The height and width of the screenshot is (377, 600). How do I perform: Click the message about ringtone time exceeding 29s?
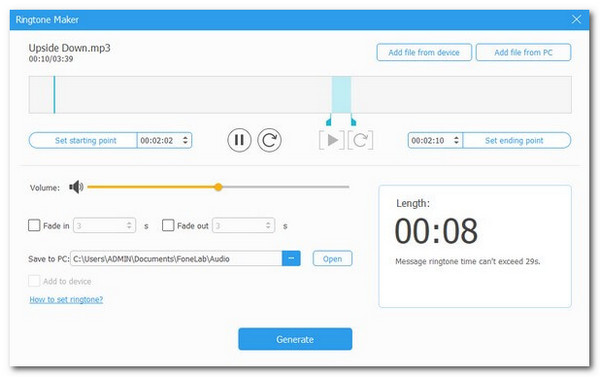(x=468, y=261)
